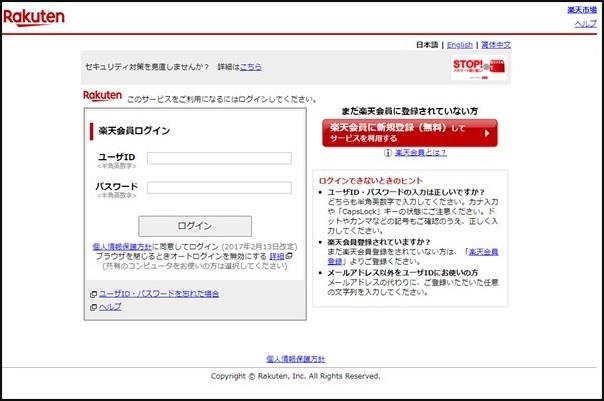Open the footer 個人情報保護方針 link
Viewport: 604px width, 401px height.
(295, 359)
